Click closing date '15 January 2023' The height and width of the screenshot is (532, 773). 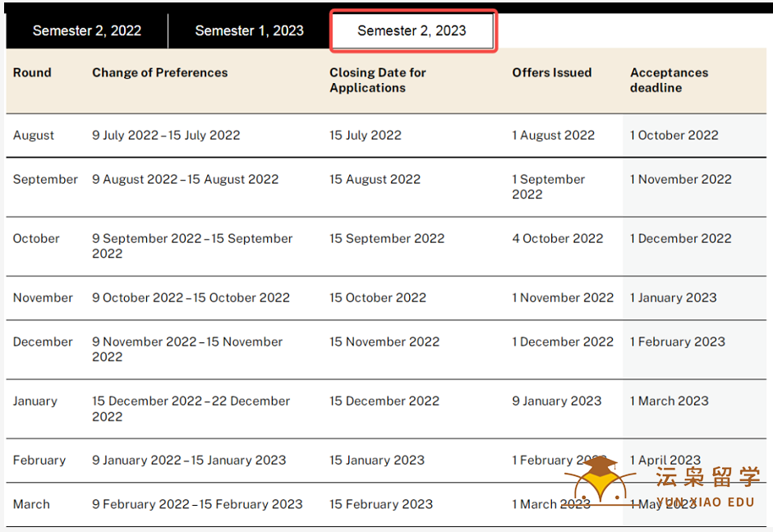point(377,460)
